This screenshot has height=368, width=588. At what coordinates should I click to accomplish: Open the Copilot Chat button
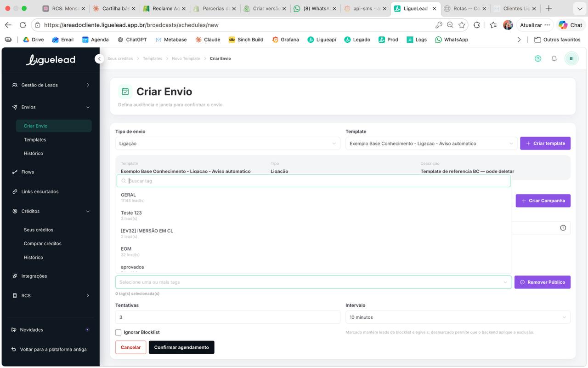click(570, 25)
